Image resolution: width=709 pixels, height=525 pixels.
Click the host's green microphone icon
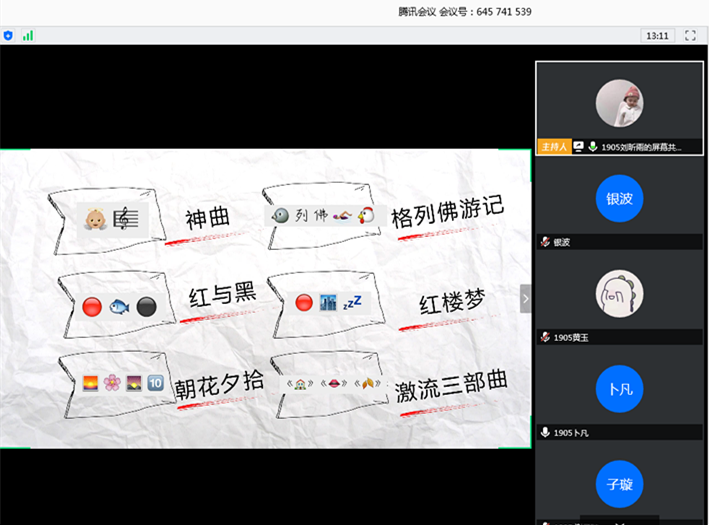pyautogui.click(x=592, y=146)
